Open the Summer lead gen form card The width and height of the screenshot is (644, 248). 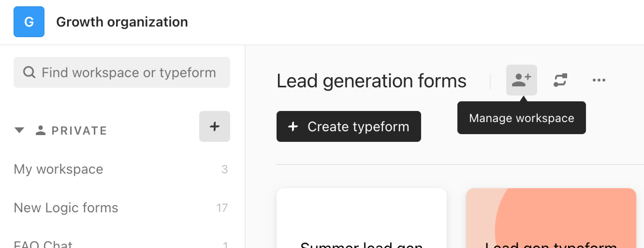coord(361,218)
